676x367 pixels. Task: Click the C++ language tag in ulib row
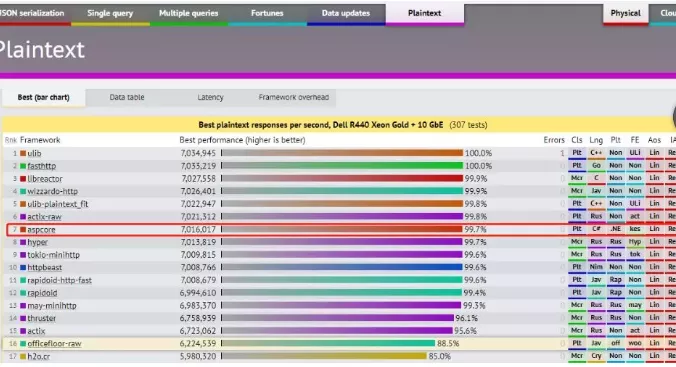pos(596,153)
